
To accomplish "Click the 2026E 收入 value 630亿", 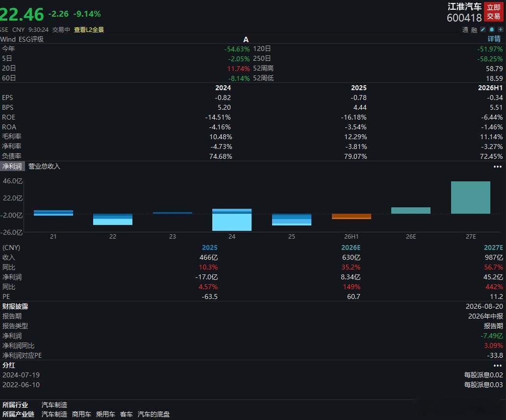I will (x=351, y=257).
